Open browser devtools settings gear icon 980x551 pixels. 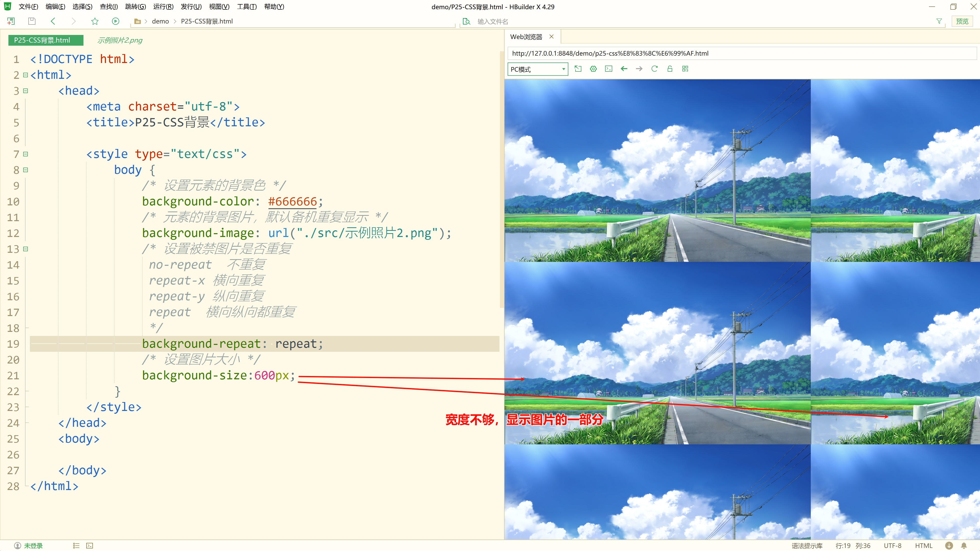(593, 69)
